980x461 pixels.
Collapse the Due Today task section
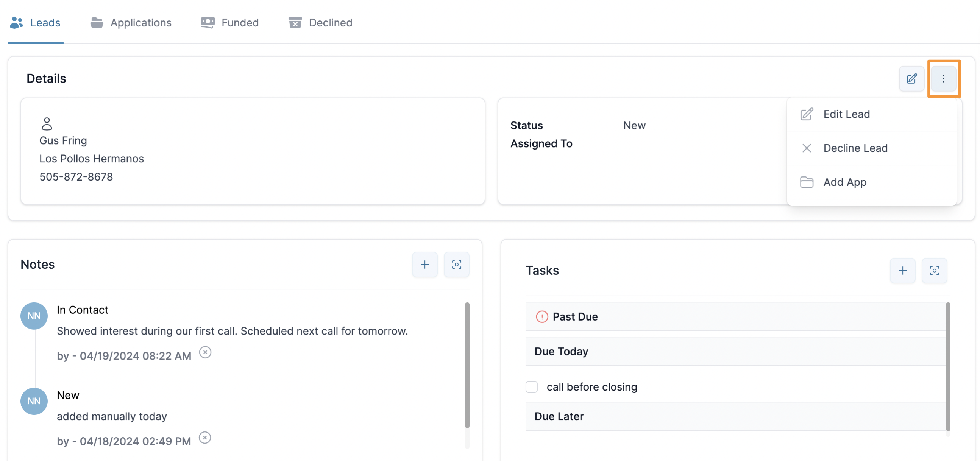click(561, 351)
